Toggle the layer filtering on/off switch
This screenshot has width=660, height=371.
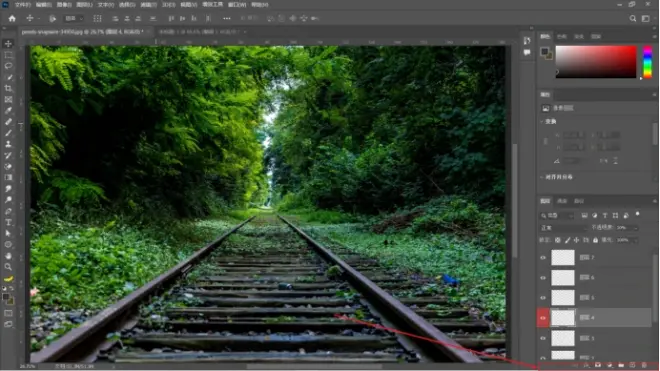point(638,214)
